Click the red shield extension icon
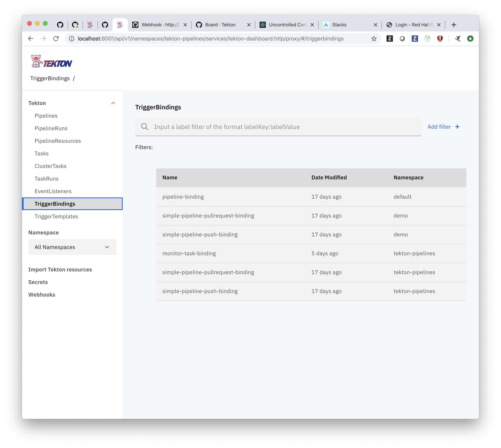Viewport: 501px width, 448px height. [x=440, y=38]
